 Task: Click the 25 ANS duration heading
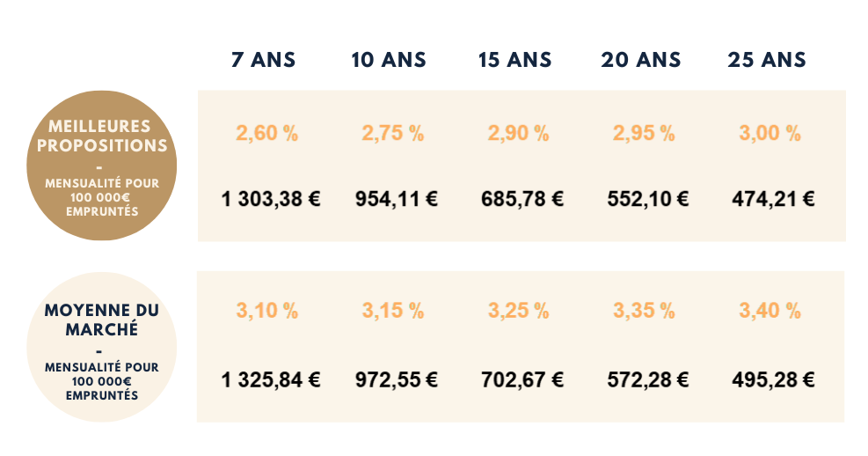[767, 61]
